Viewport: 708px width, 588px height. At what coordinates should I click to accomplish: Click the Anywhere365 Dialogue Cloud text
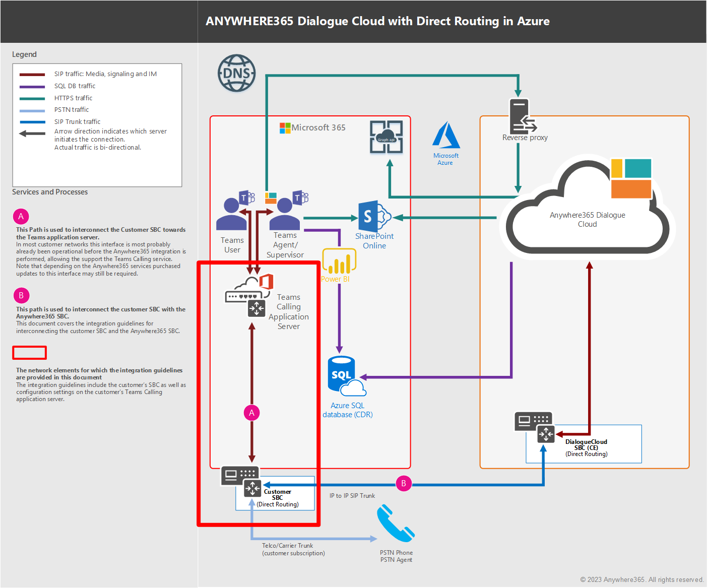pos(588,220)
